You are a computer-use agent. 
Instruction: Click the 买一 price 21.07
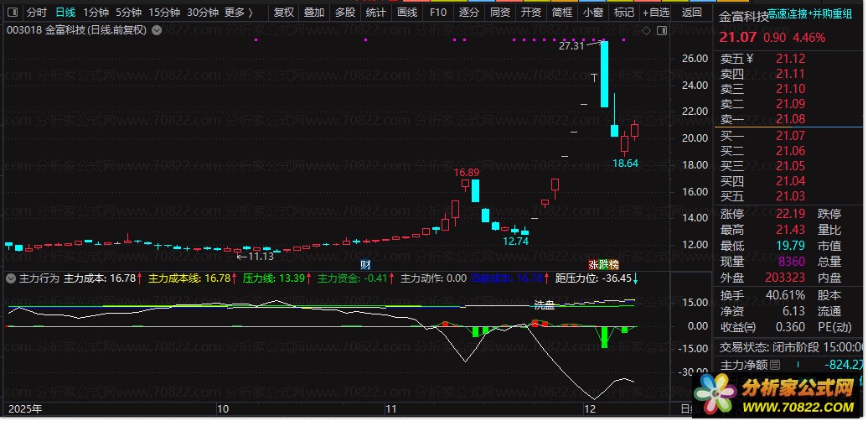point(791,136)
